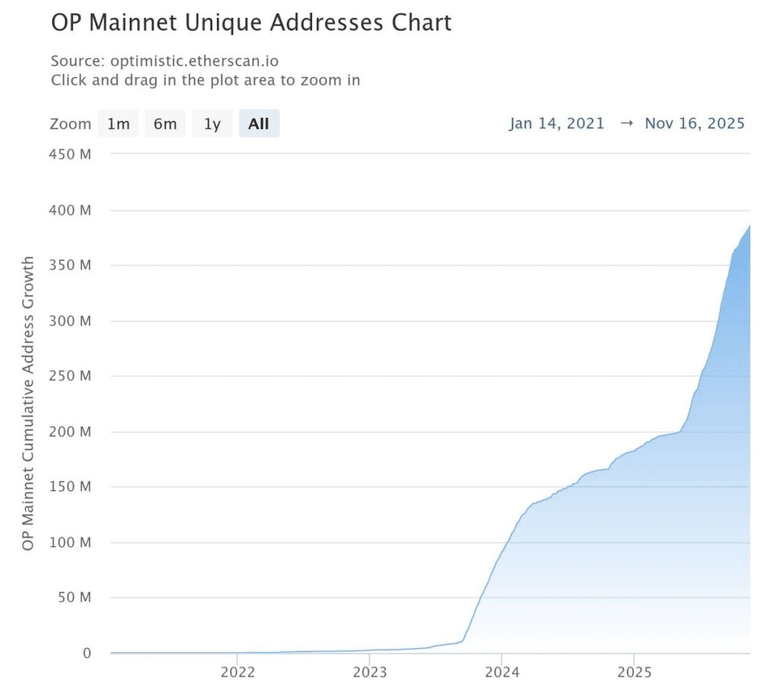
Task: Click the 2024 x-axis label
Action: (x=502, y=672)
